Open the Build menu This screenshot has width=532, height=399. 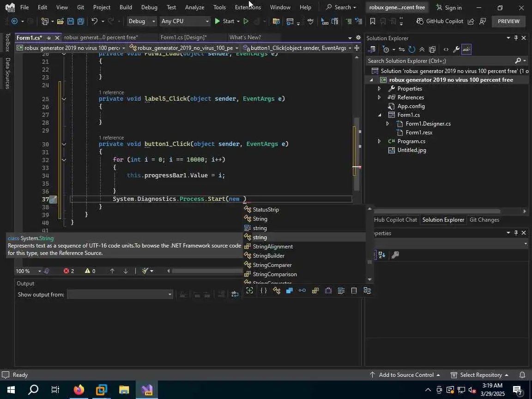[126, 7]
